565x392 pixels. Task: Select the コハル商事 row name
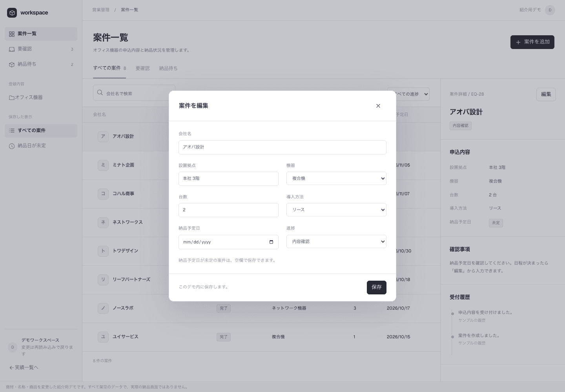tap(123, 194)
